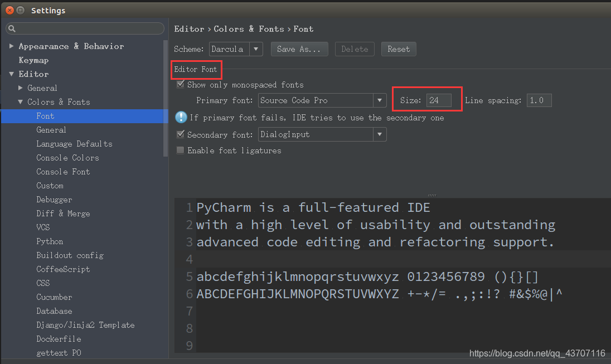This screenshot has width=611, height=364.
Task: Click line number 9 in preview gutter
Action: click(190, 346)
